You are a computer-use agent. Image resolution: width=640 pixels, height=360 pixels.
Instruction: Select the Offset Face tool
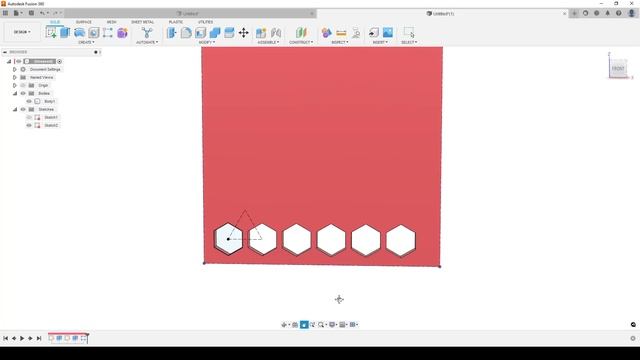click(x=229, y=33)
